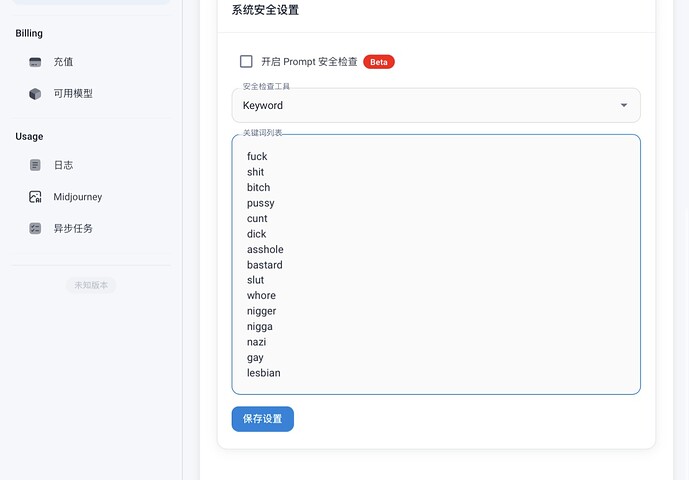Click the Usage section label
689x480 pixels.
pos(29,136)
